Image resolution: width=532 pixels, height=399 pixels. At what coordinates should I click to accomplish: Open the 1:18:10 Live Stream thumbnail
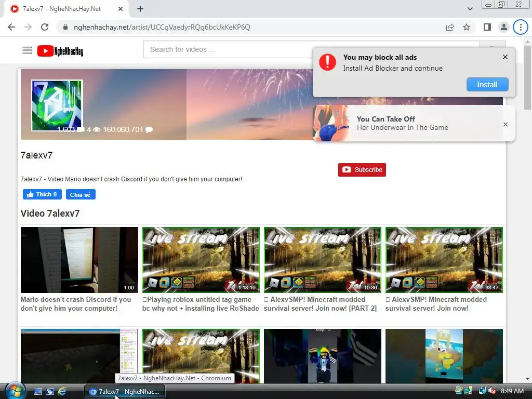click(x=201, y=260)
